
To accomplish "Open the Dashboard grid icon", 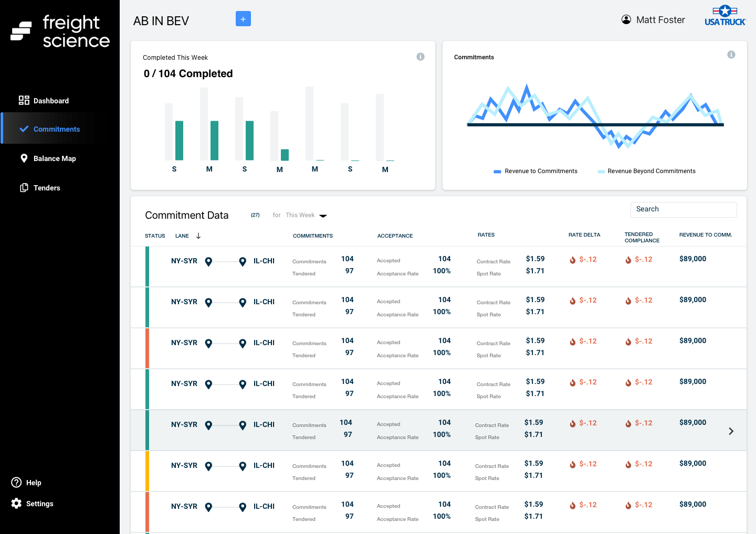I will click(x=24, y=100).
